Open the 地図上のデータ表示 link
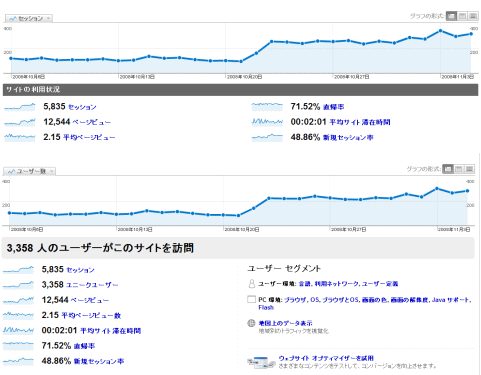481x375 pixels. [x=285, y=323]
